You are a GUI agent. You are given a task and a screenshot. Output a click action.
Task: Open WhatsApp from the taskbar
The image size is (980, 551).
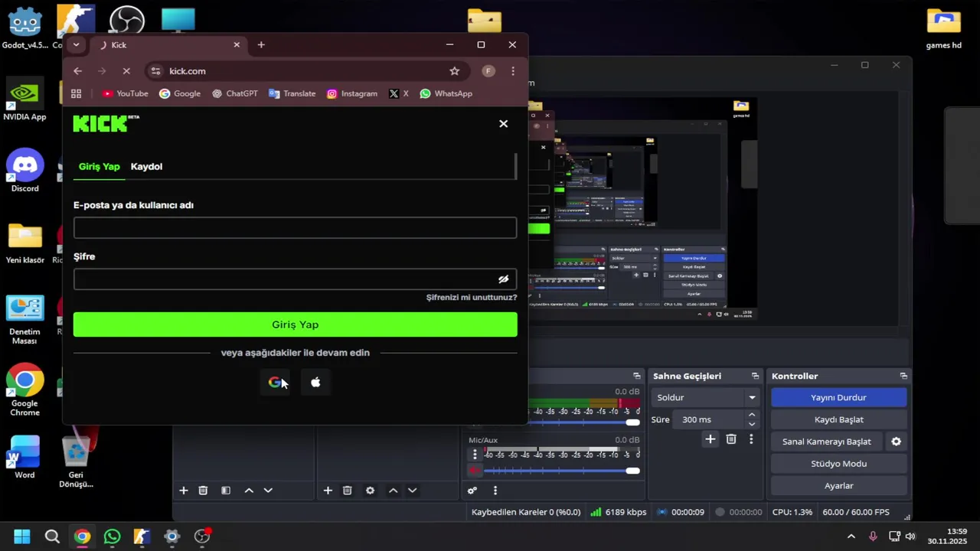(112, 536)
